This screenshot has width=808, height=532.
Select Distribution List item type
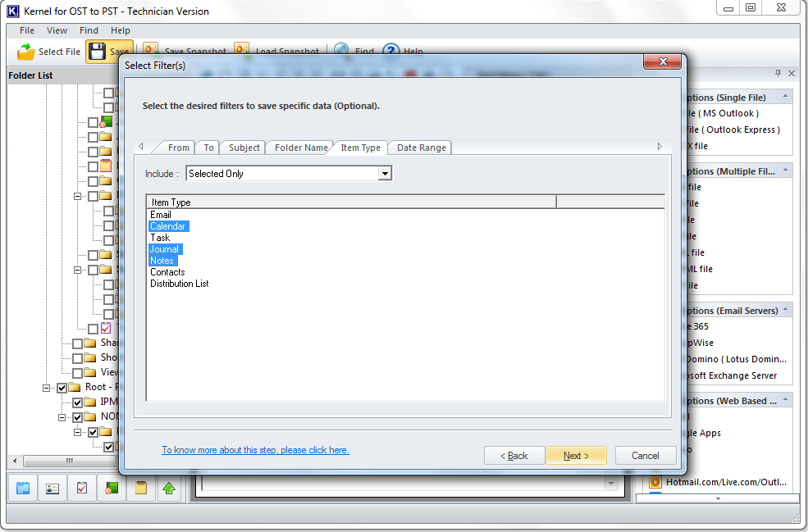point(180,284)
